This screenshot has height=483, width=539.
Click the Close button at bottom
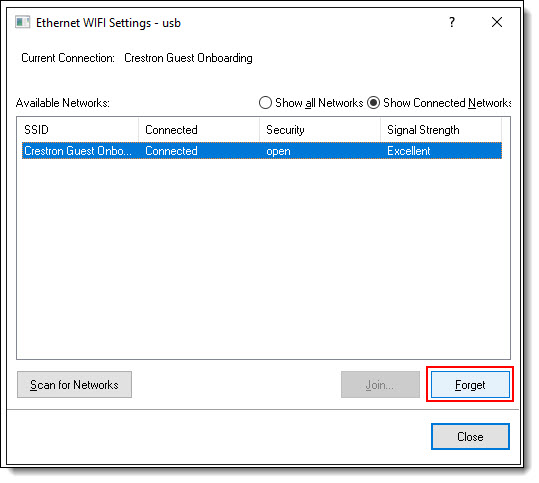(x=470, y=437)
